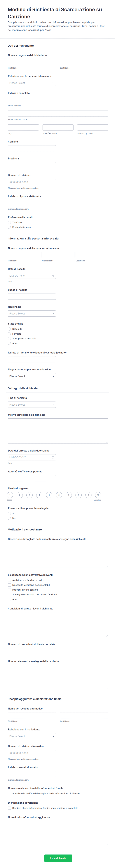Viewport: 115px width, 868px height.
Task: Expand Lingua preferita per le comunicazioni dropdown
Action: (32, 376)
